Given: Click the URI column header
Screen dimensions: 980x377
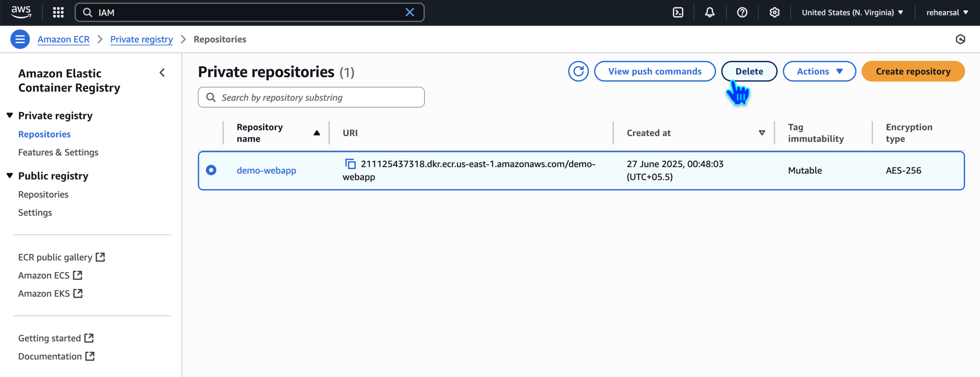Looking at the screenshot, I should click(350, 133).
